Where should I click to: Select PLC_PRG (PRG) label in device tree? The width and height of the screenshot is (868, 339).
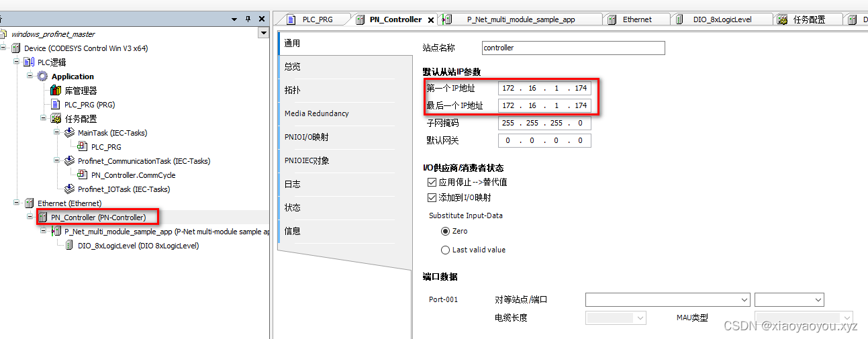pyautogui.click(x=89, y=105)
